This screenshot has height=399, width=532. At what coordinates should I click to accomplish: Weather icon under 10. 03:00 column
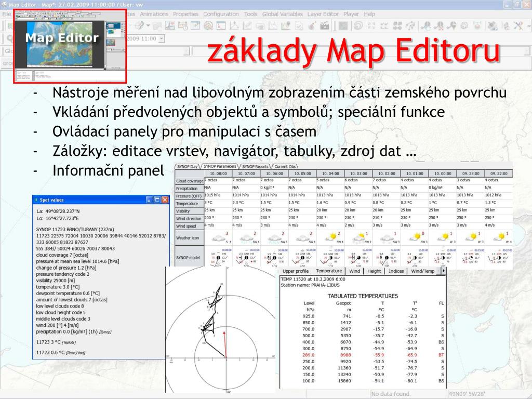[358, 238]
